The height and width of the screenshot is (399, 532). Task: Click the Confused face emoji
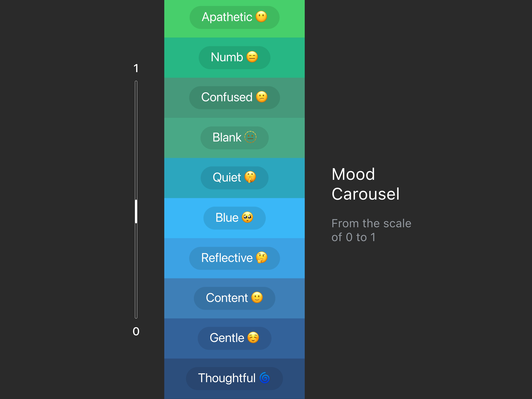262,97
